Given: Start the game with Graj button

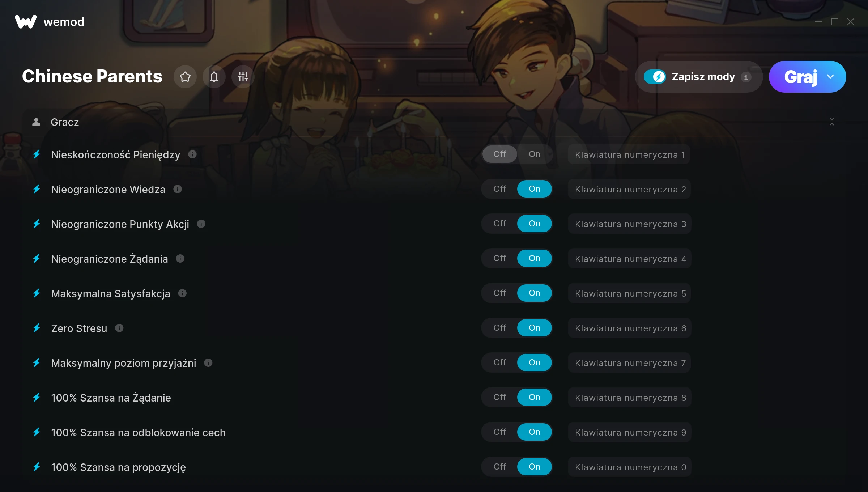Looking at the screenshot, I should [x=800, y=77].
